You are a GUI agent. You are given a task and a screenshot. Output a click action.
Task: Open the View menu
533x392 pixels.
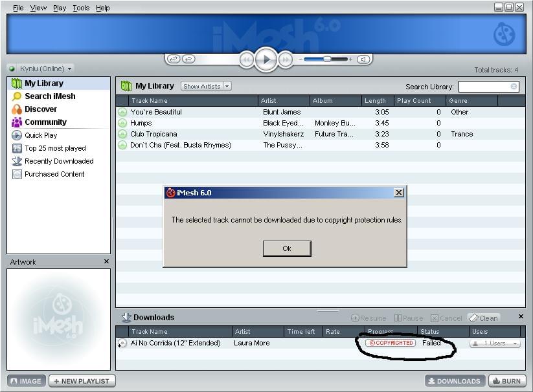[x=38, y=8]
